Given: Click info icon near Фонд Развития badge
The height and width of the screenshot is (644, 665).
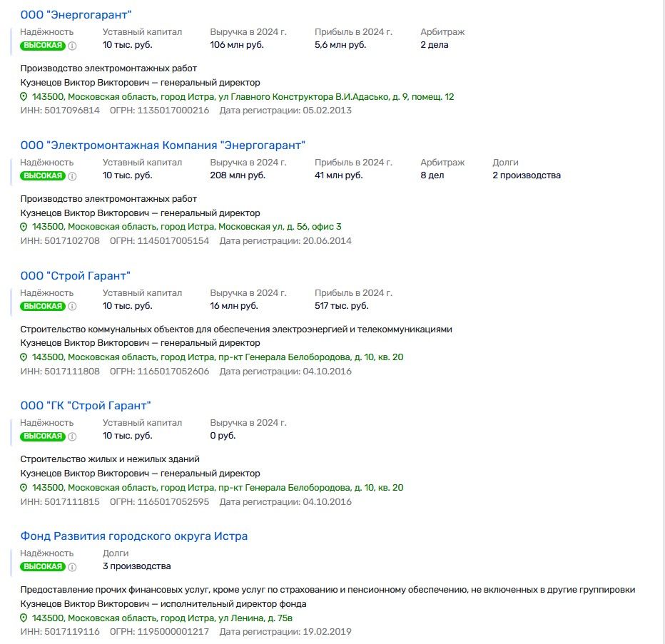Looking at the screenshot, I should 73,566.
